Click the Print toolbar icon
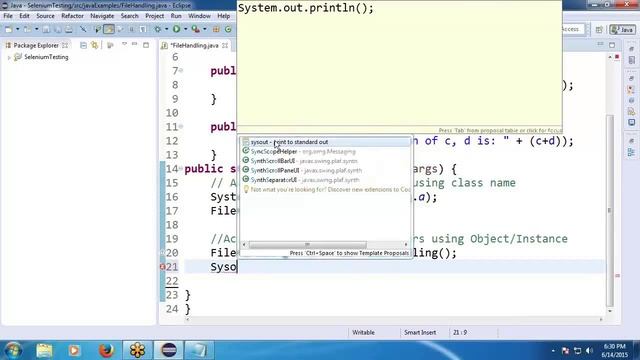This screenshot has height=360, width=640. point(69,29)
